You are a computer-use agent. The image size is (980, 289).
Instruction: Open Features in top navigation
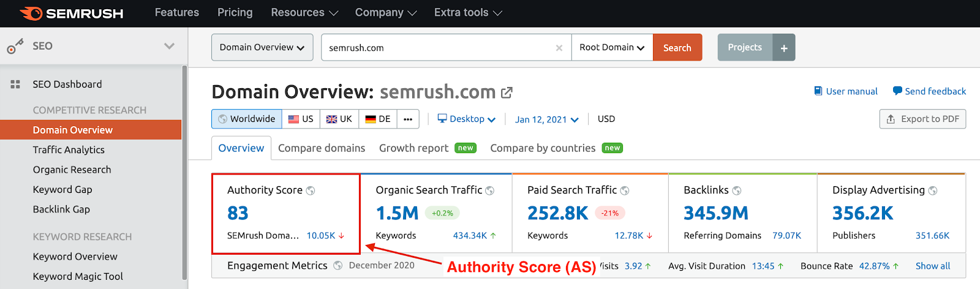[177, 12]
